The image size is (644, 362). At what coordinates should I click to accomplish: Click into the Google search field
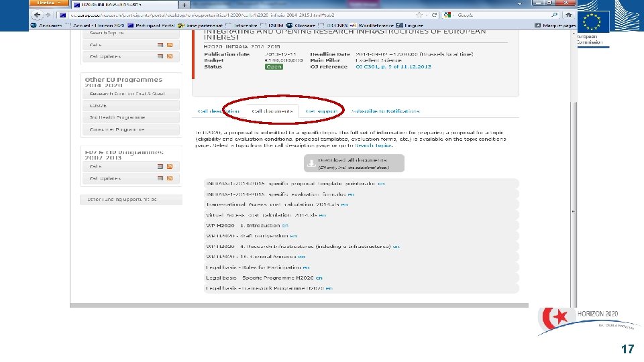tap(502, 15)
